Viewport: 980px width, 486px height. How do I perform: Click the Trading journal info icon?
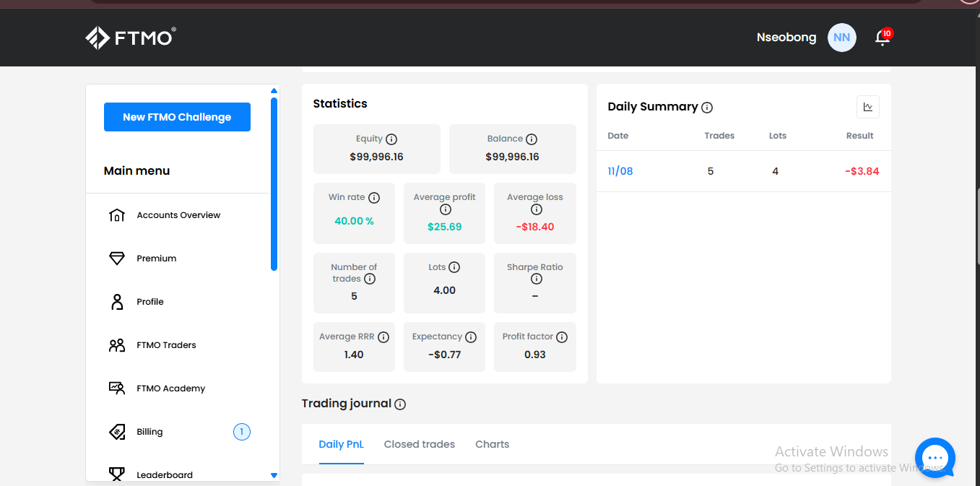point(400,404)
